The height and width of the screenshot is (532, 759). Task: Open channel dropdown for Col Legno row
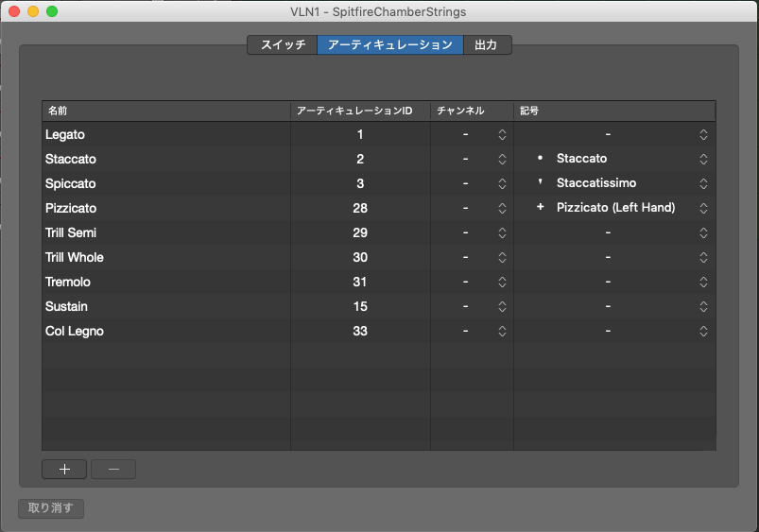pyautogui.click(x=502, y=331)
